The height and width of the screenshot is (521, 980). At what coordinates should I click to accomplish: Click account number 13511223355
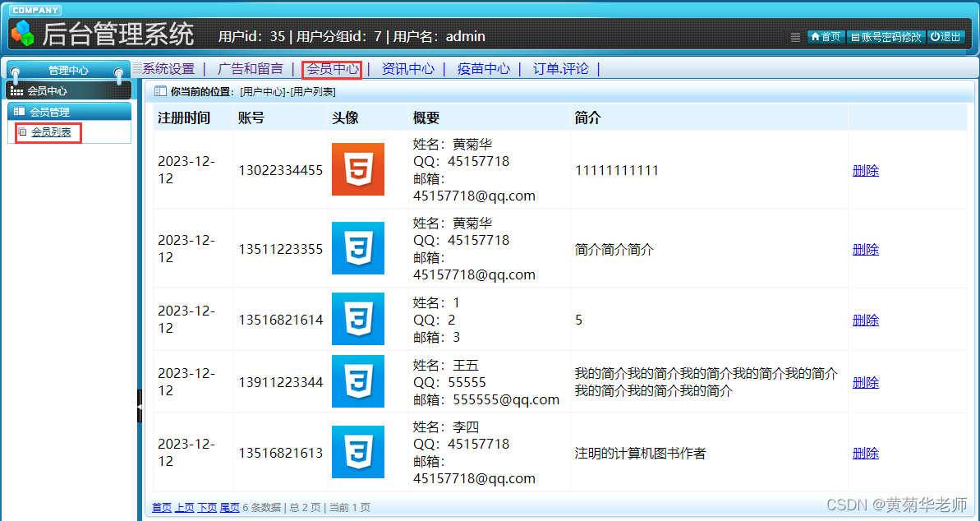click(281, 249)
